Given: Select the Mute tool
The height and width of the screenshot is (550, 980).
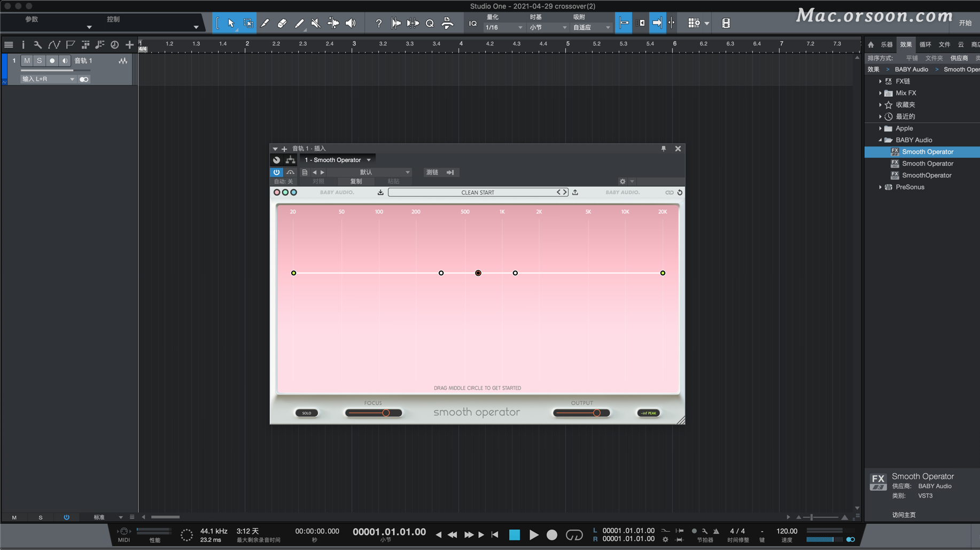Looking at the screenshot, I should coord(316,23).
